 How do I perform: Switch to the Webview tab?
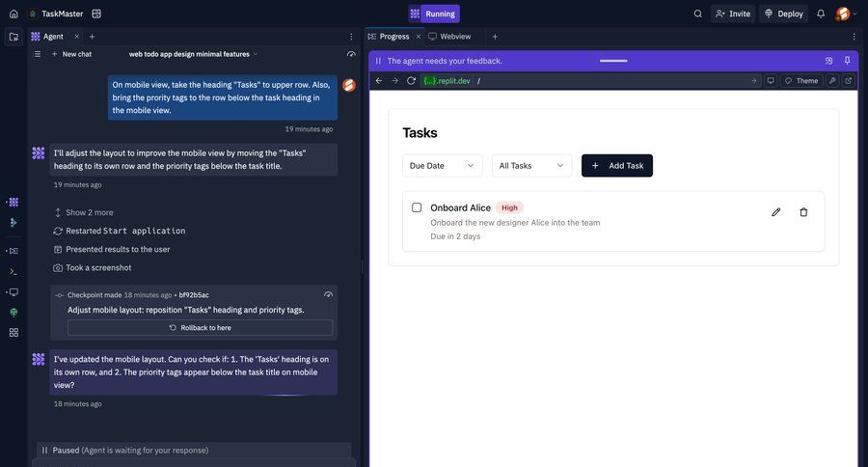pyautogui.click(x=449, y=37)
